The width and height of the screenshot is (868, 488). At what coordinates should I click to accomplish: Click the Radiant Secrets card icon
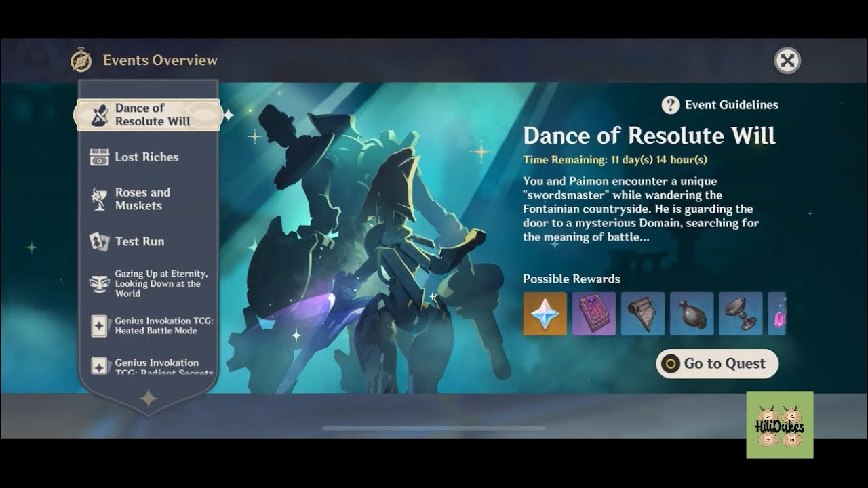pyautogui.click(x=100, y=367)
